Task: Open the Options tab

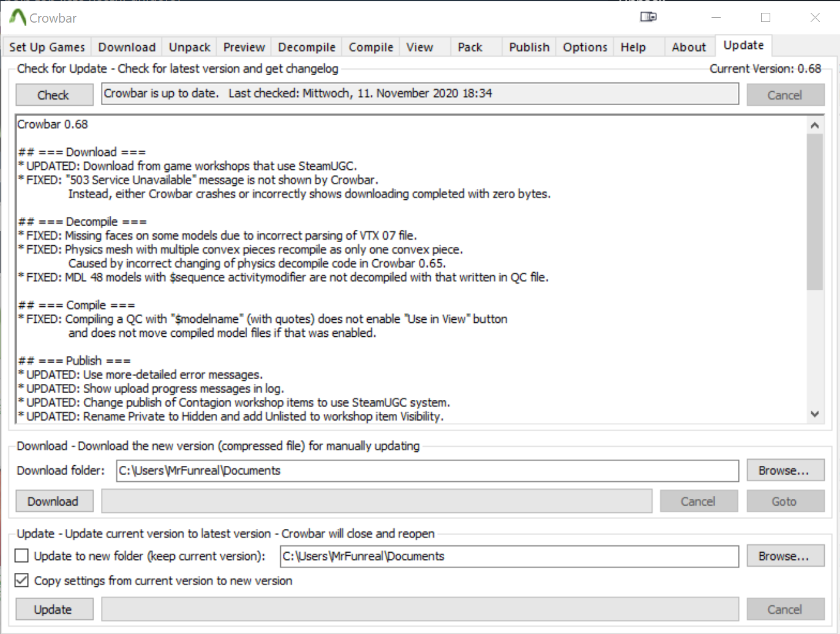Action: 585,47
